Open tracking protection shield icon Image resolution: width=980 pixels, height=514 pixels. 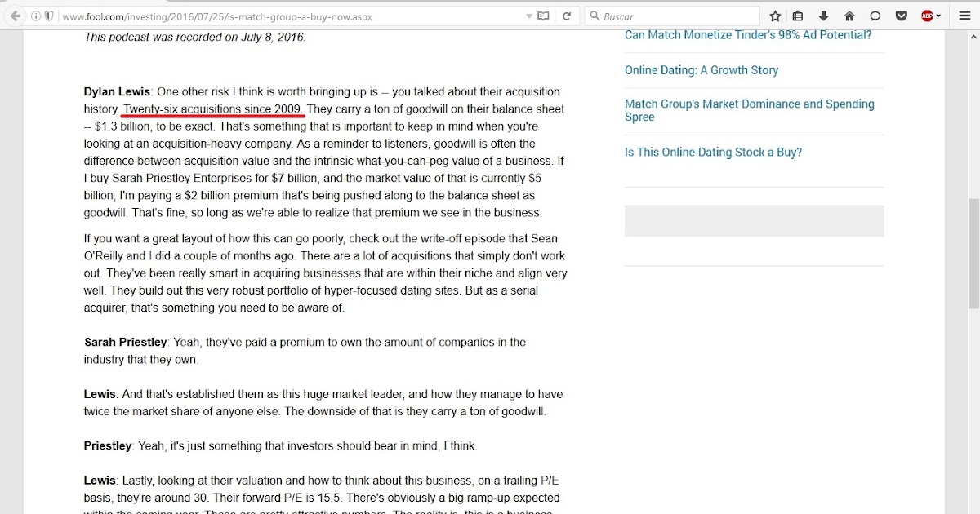[x=51, y=16]
